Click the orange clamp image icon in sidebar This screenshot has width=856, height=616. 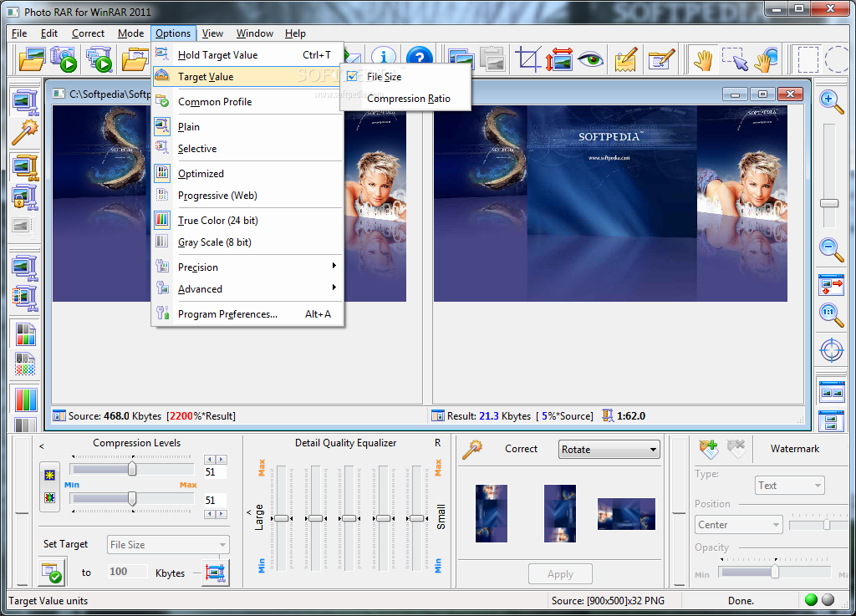click(25, 167)
